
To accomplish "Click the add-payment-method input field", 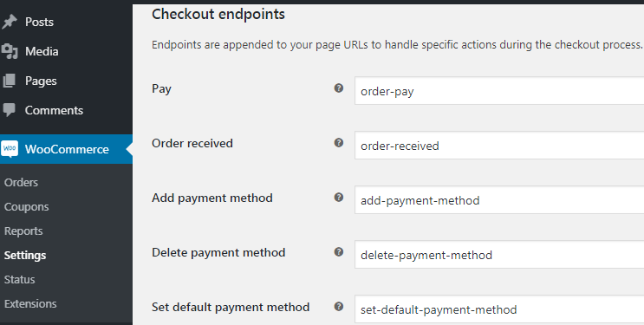I will (x=499, y=200).
